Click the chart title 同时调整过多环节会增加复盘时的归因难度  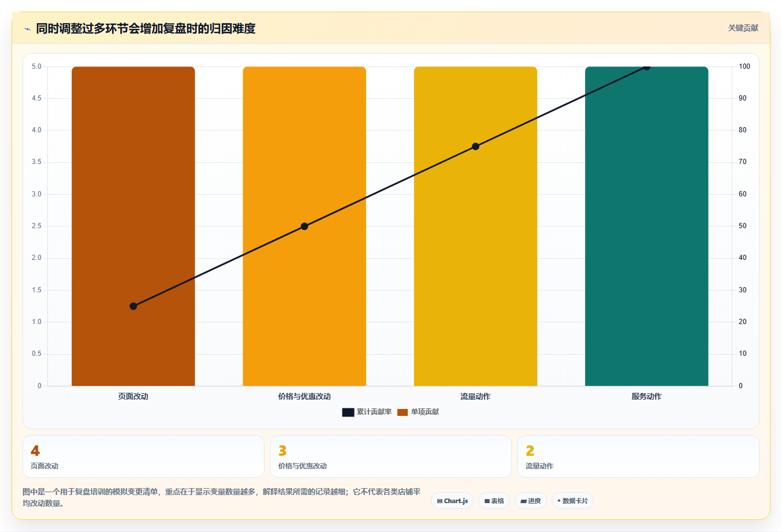(146, 28)
